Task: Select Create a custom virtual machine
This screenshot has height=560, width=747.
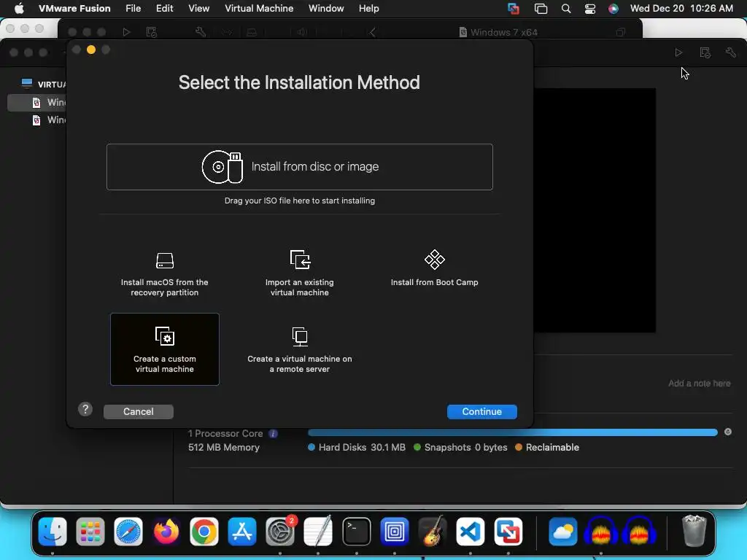Action: (x=165, y=349)
